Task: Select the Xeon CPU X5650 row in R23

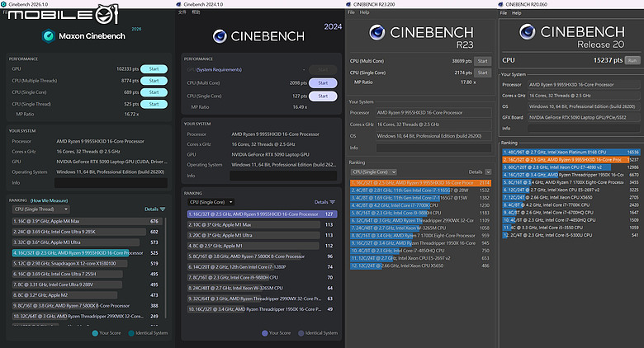Action: 420,266
